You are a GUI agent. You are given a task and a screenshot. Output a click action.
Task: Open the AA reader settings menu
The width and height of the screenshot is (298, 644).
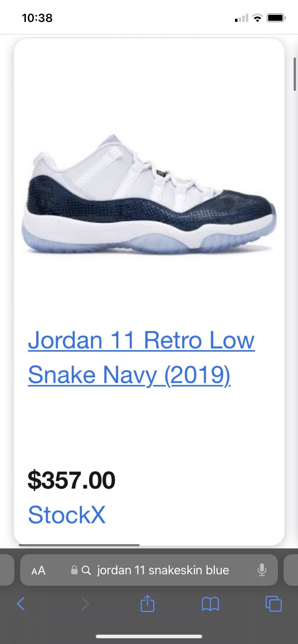point(39,570)
